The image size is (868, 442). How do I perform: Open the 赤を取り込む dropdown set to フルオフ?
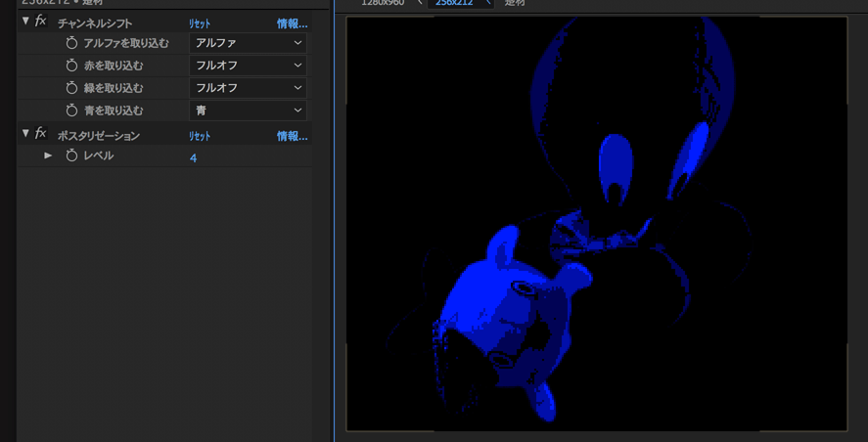248,66
